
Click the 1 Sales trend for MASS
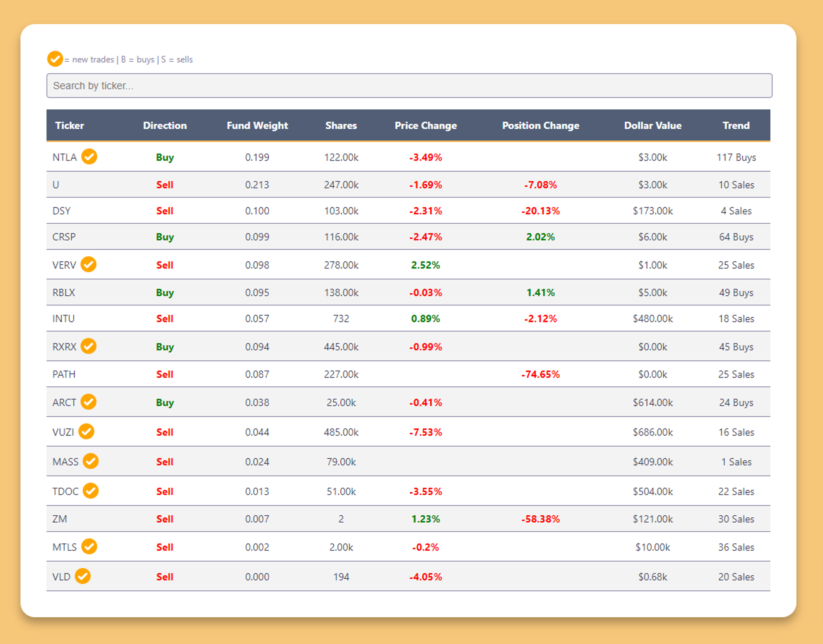point(736,462)
